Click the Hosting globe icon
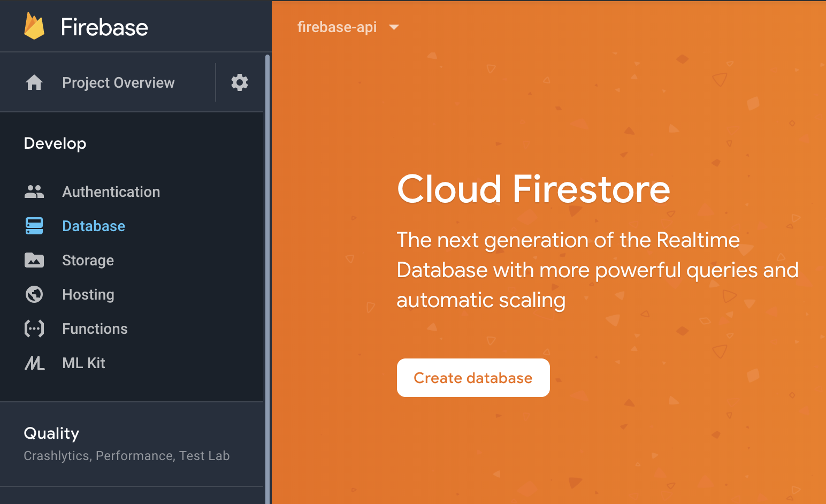 (34, 294)
